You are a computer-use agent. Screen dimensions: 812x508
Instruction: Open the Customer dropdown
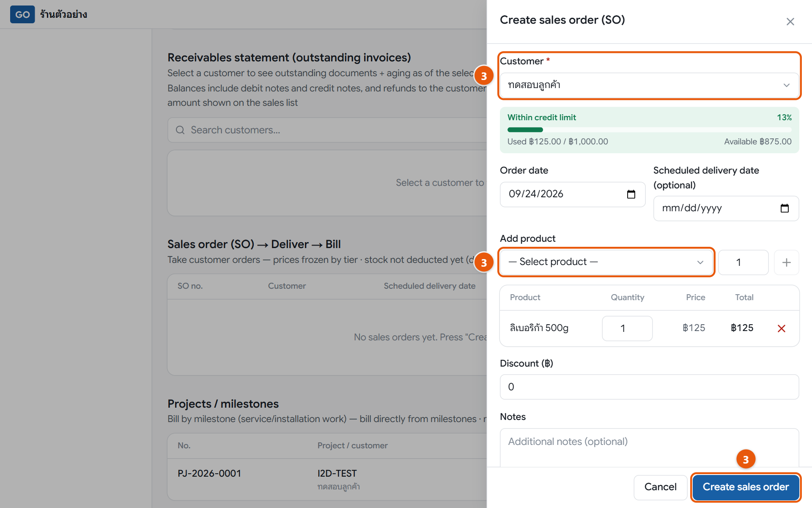pyautogui.click(x=649, y=85)
